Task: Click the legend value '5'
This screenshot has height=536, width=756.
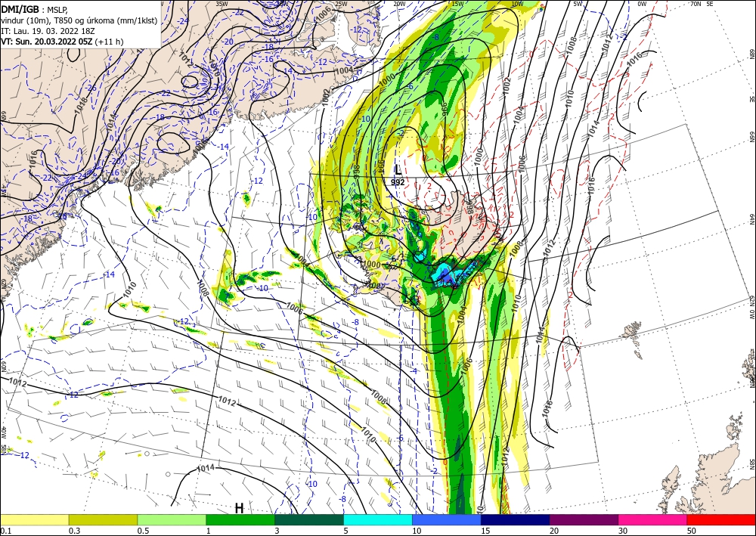Action: point(345,531)
